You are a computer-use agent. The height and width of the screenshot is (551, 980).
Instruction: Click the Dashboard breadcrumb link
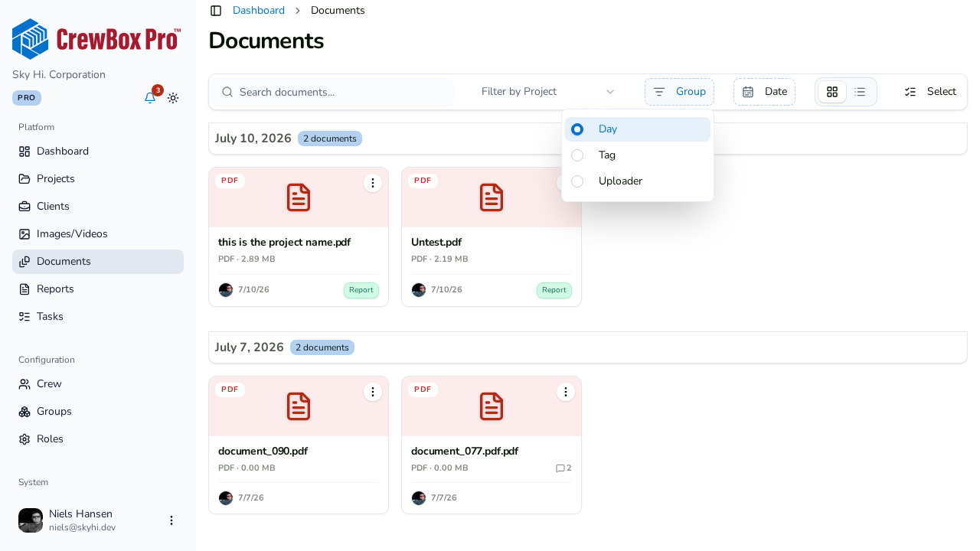tap(259, 11)
